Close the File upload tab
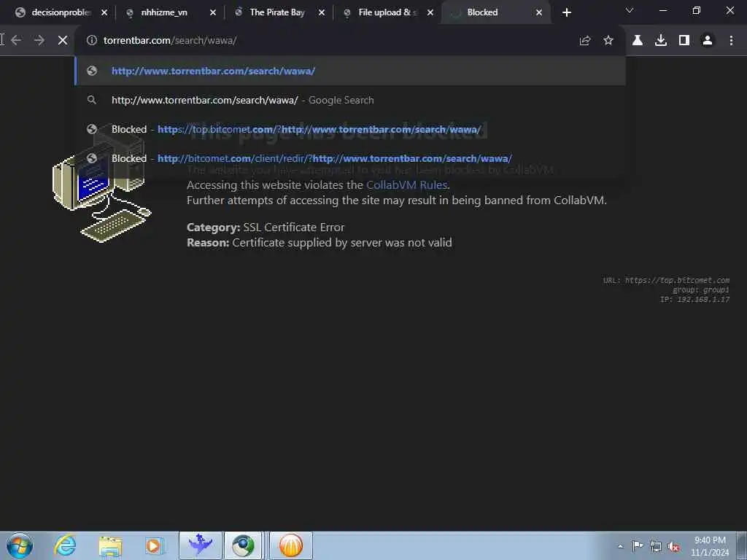747x560 pixels. coord(430,13)
